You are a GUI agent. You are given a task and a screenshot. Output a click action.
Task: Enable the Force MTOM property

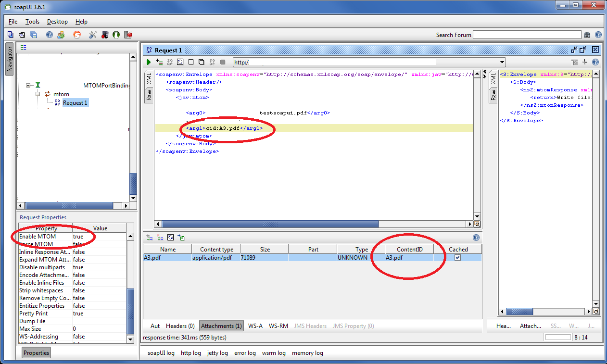click(x=79, y=244)
